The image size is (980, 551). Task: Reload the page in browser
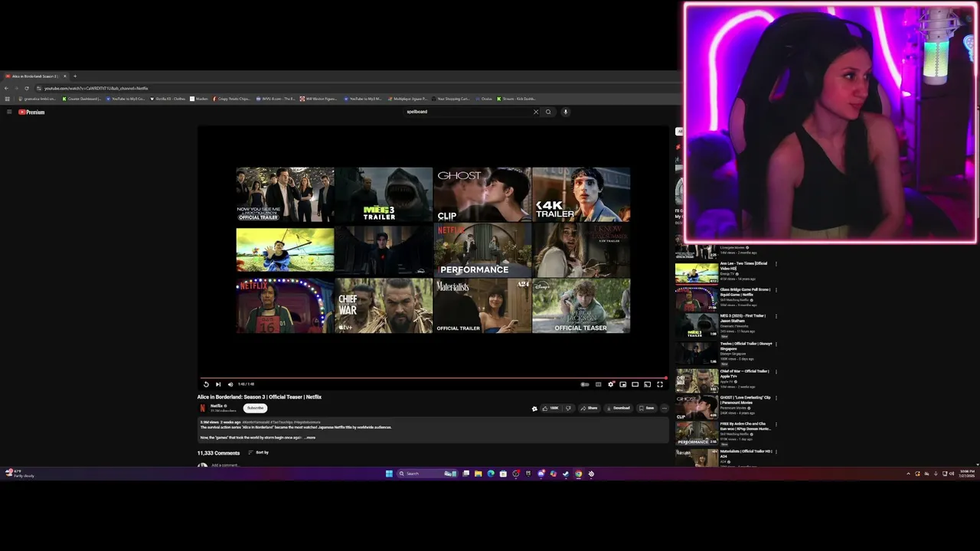coord(28,88)
